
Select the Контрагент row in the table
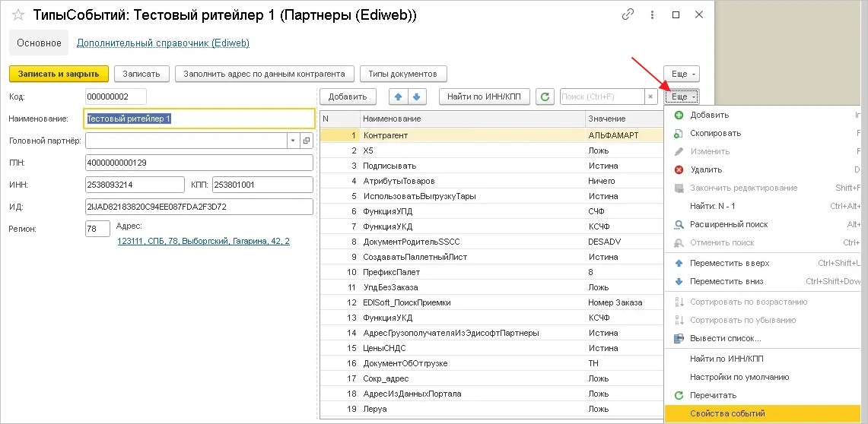click(472, 135)
